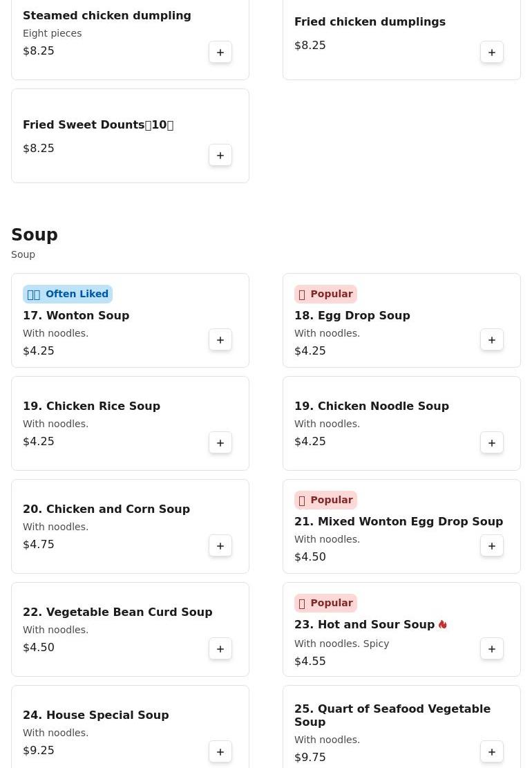Add Quart of Seafood Vegetable Soup to cart

(x=492, y=752)
